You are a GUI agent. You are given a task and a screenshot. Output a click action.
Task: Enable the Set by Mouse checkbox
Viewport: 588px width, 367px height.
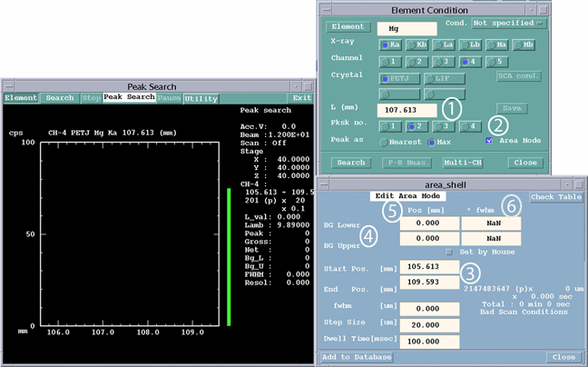click(448, 252)
